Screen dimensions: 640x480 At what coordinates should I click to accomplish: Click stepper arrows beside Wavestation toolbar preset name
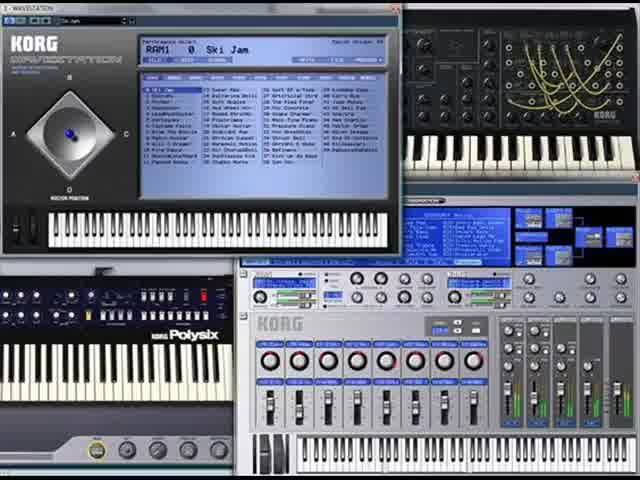[124, 21]
